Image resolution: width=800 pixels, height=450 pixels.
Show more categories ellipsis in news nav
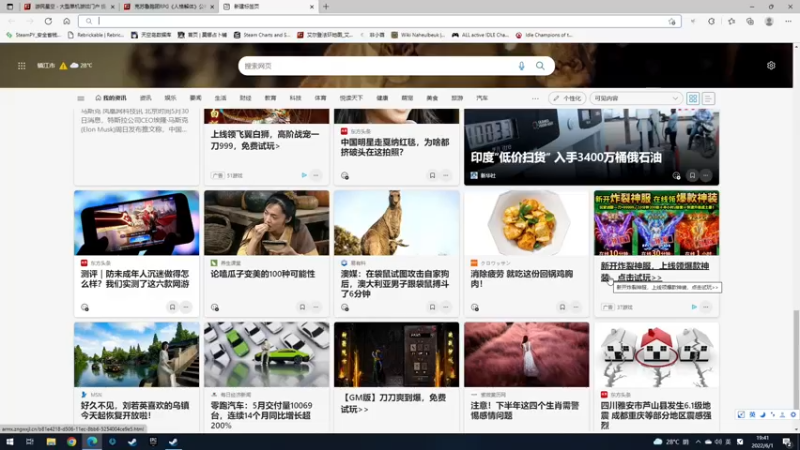(535, 98)
